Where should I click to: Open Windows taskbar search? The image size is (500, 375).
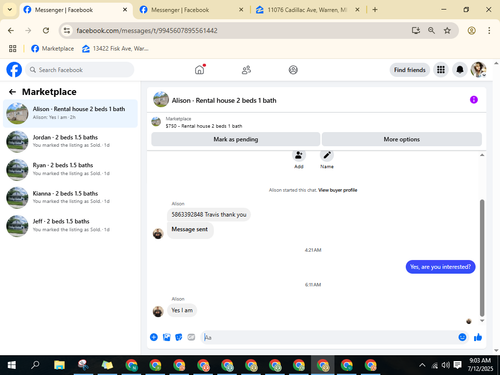(x=35, y=365)
